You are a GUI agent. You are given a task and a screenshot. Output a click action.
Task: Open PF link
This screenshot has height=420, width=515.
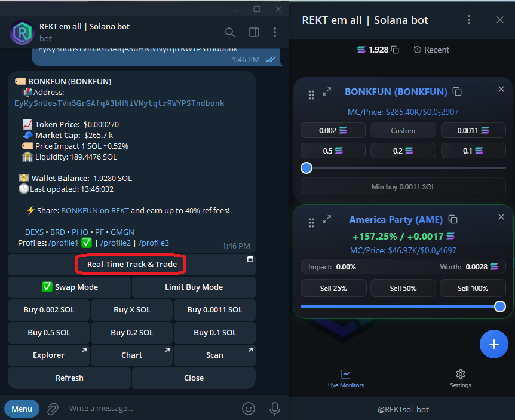click(x=99, y=232)
